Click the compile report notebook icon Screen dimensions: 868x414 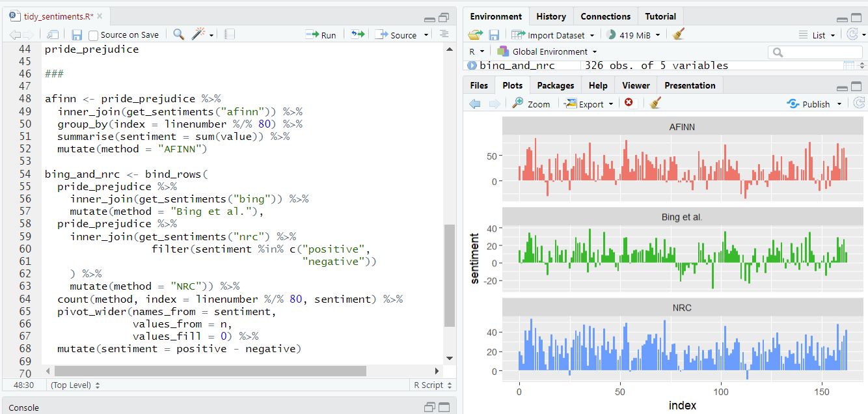(x=230, y=34)
